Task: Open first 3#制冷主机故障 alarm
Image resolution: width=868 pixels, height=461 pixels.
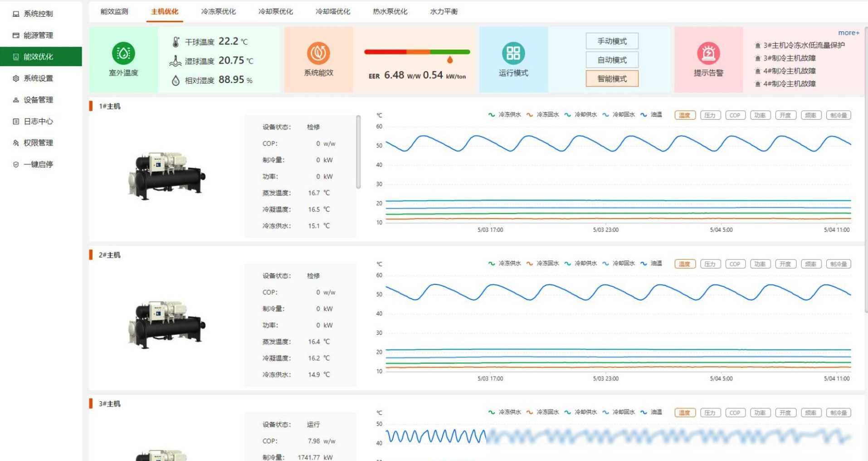Action: [x=785, y=58]
